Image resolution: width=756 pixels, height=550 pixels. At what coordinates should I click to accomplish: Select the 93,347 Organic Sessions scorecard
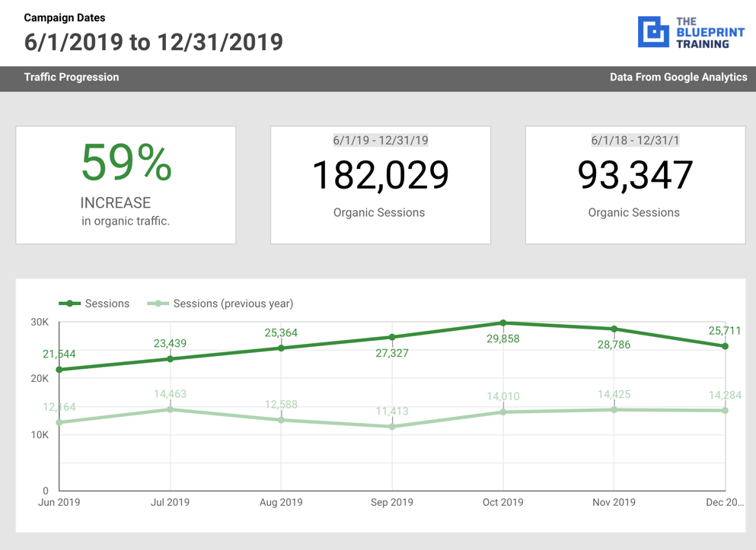click(x=634, y=184)
